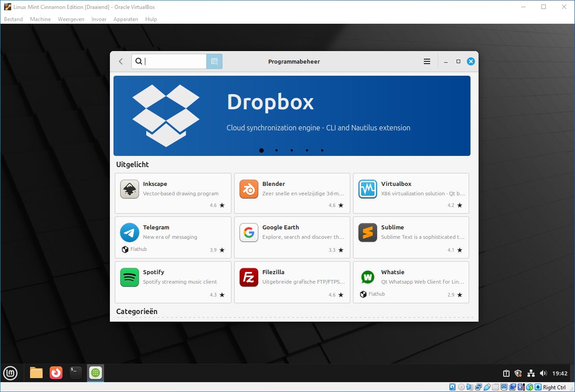Open the Machine menu in VirtualBox

coord(40,19)
